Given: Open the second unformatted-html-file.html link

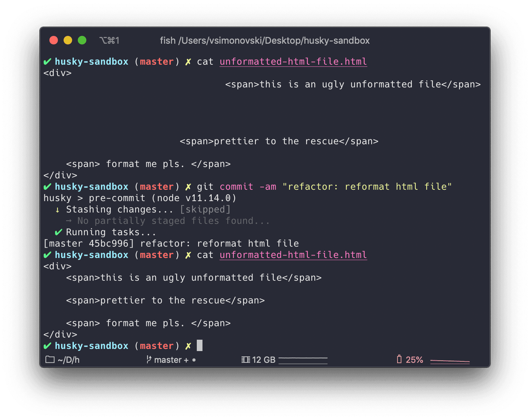Looking at the screenshot, I should (x=293, y=254).
